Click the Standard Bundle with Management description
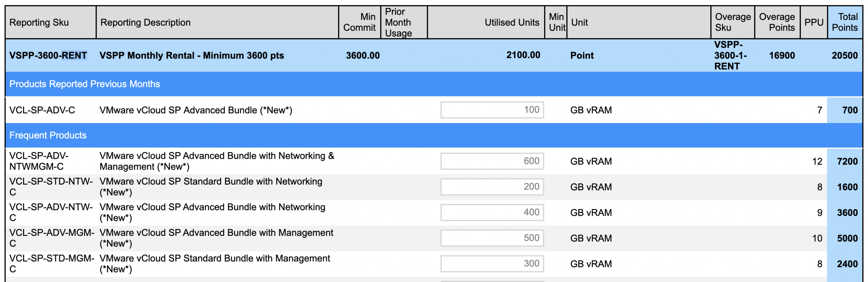The height and width of the screenshot is (282, 868). coord(215,264)
